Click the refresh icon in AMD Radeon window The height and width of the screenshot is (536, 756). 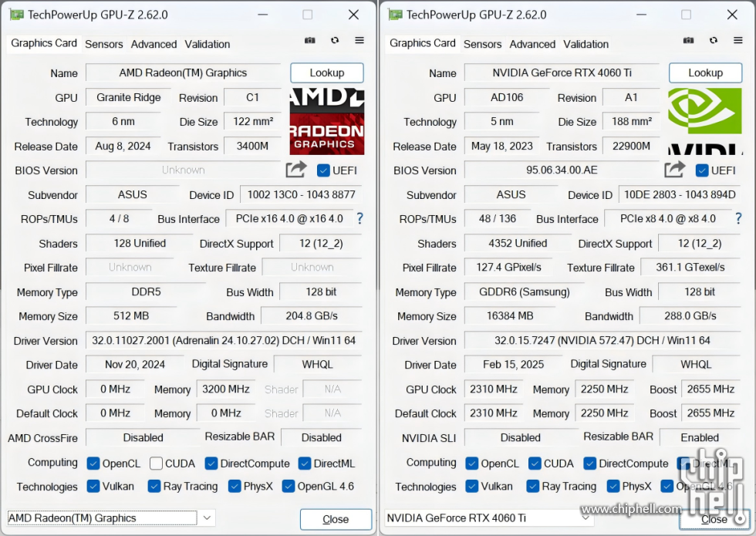coord(335,40)
